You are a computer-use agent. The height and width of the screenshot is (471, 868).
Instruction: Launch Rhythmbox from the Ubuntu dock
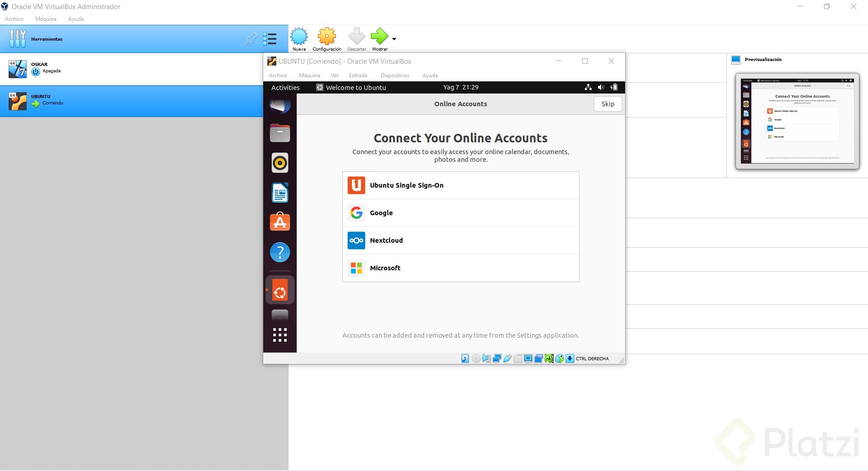[x=280, y=163]
